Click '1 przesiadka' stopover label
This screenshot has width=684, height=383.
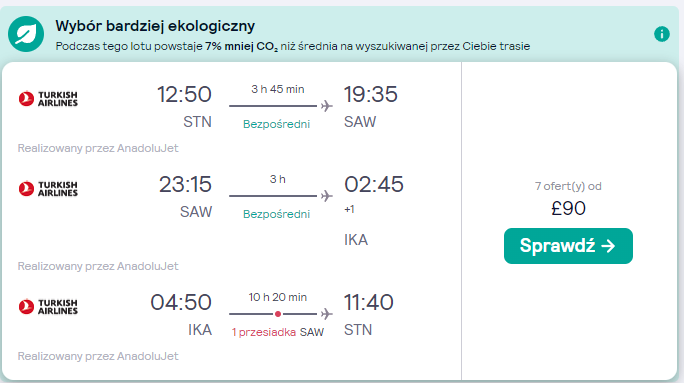coord(263,332)
